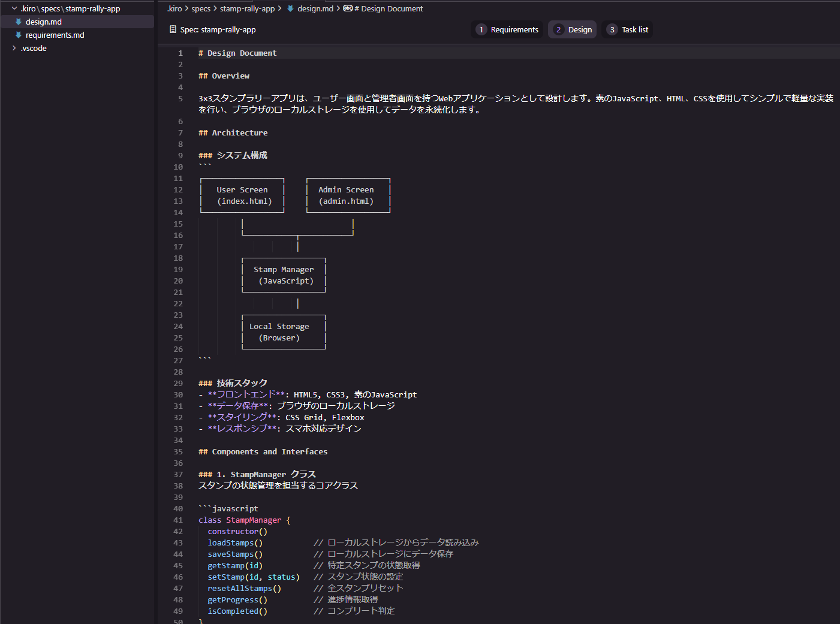This screenshot has width=840, height=624.
Task: Open requirements.md from the file explorer
Action: [x=55, y=35]
